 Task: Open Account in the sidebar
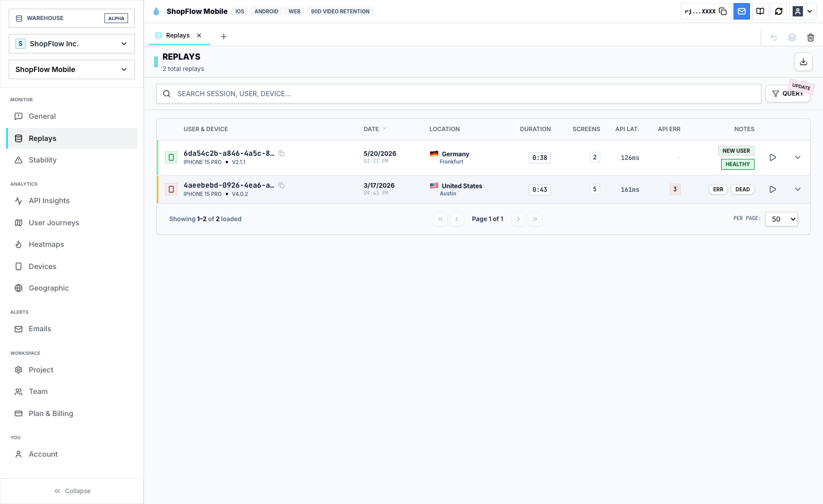(71, 454)
